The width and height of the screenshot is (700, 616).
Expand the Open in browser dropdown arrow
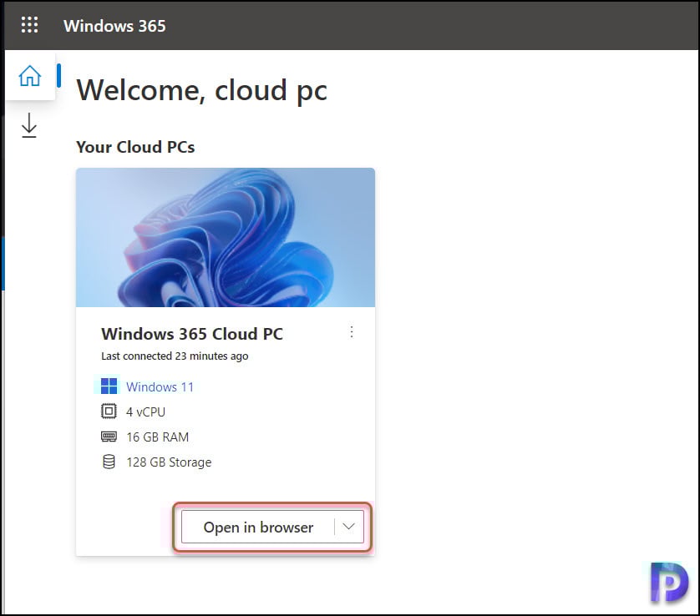348,527
